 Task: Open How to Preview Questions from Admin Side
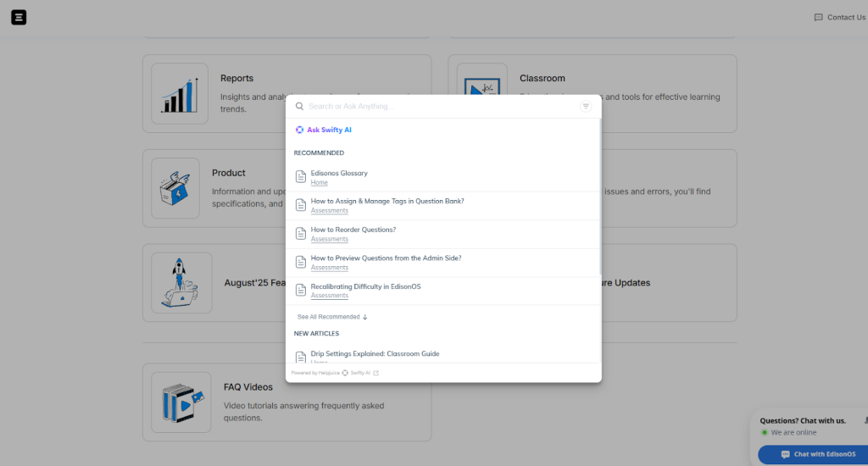point(386,258)
